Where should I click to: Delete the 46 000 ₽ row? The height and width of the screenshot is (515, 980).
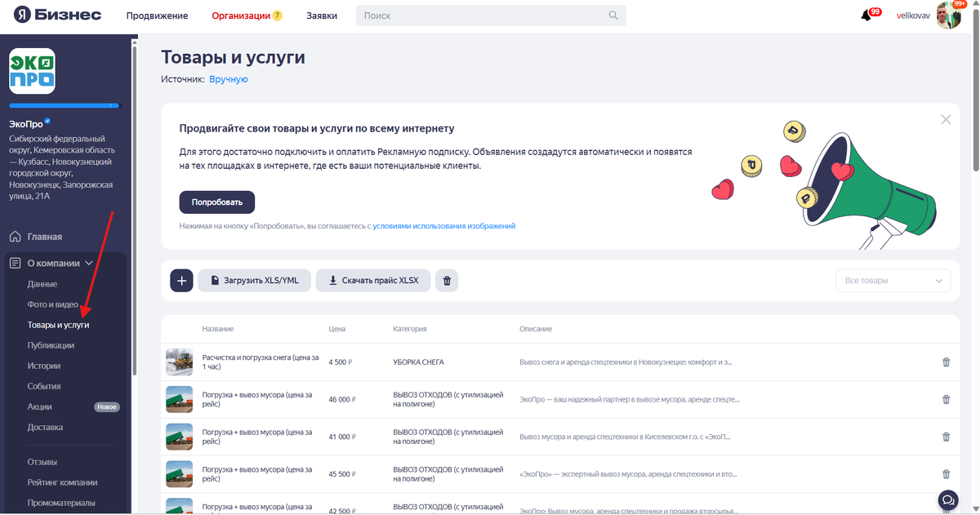point(946,399)
